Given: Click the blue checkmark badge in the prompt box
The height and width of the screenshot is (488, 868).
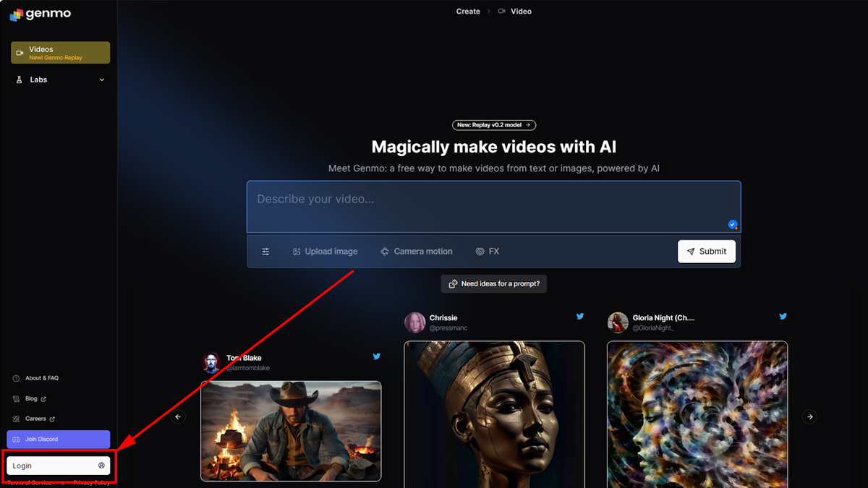Looking at the screenshot, I should click(733, 224).
